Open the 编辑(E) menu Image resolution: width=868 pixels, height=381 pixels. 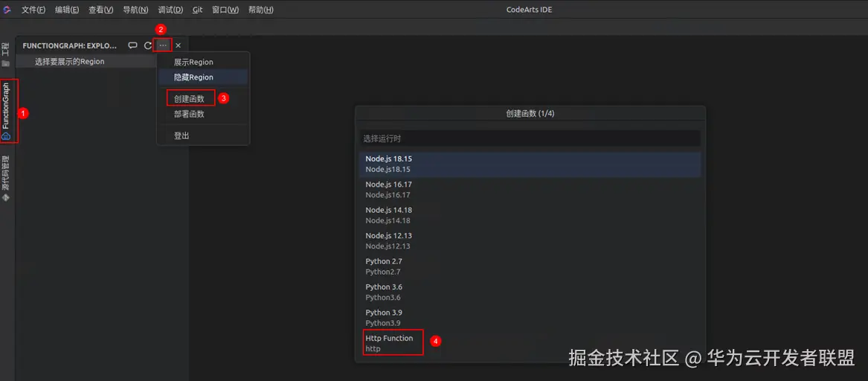coord(67,10)
